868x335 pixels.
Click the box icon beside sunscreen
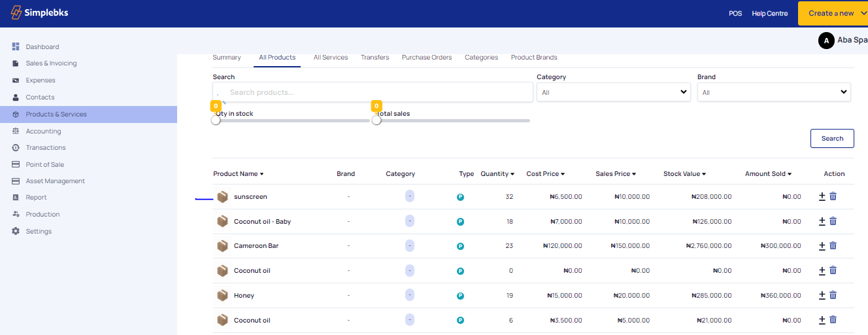click(223, 197)
